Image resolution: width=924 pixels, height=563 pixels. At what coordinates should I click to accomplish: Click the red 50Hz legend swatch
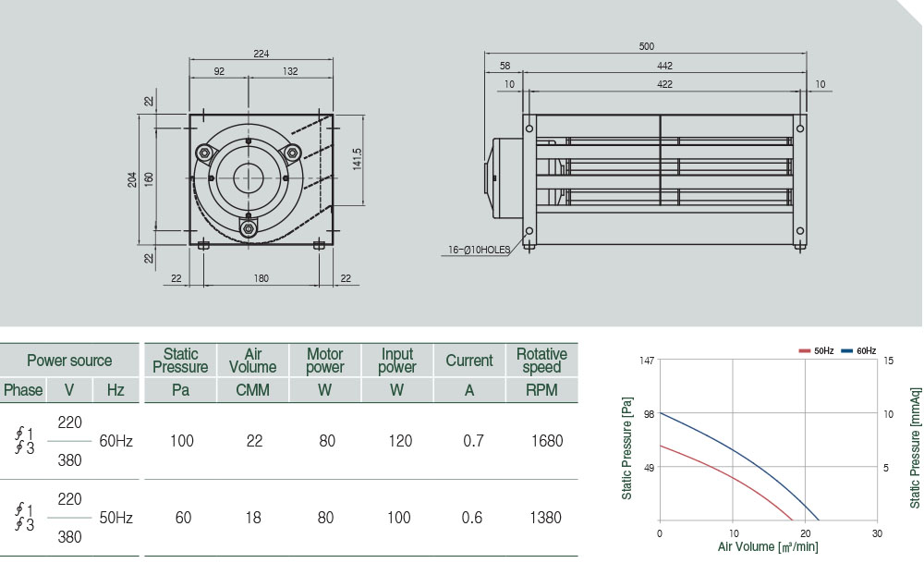pyautogui.click(x=805, y=351)
